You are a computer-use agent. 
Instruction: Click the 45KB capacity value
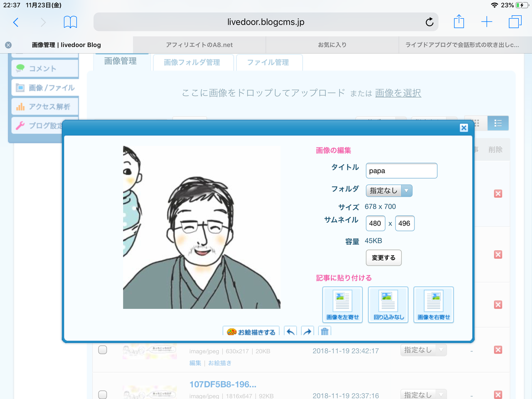point(373,241)
